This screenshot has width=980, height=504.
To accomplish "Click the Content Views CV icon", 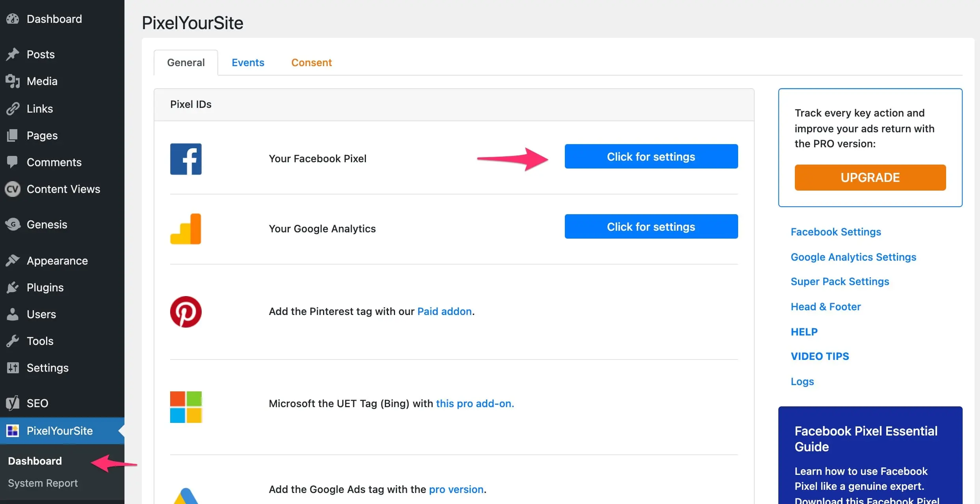I will pyautogui.click(x=13, y=189).
